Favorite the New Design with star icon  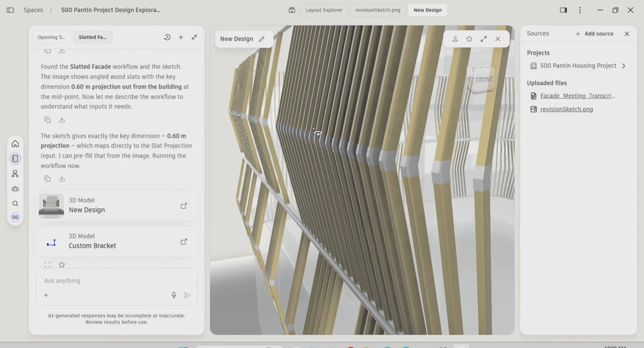pos(469,39)
